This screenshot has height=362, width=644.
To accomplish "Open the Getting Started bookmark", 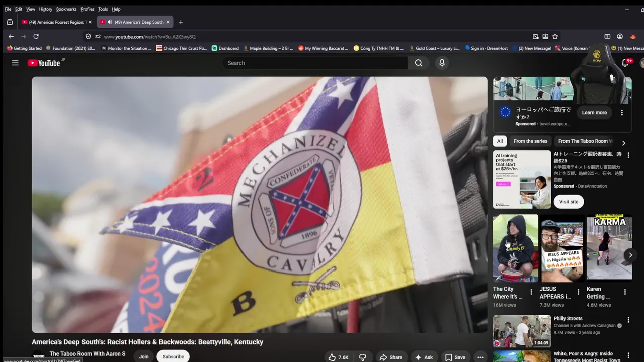I will tap(24, 48).
